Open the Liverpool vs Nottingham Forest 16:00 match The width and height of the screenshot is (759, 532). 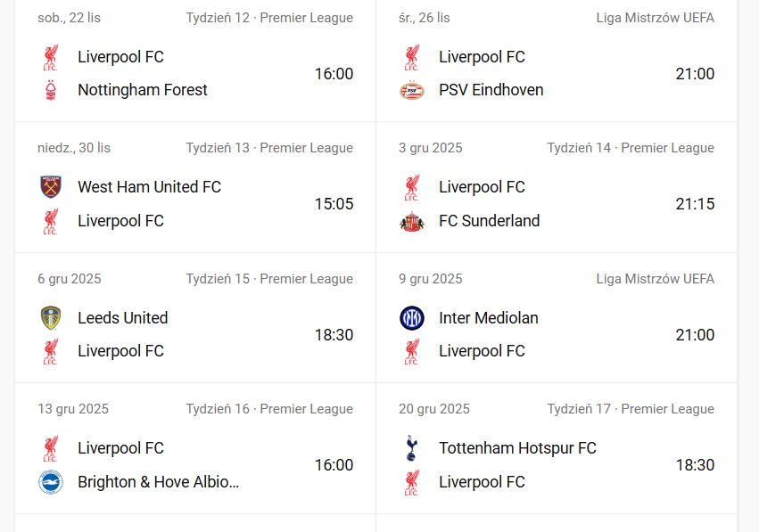[x=334, y=74]
